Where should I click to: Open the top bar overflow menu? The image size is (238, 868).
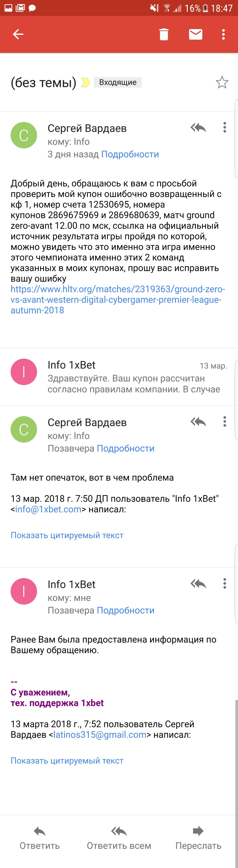coord(223,34)
